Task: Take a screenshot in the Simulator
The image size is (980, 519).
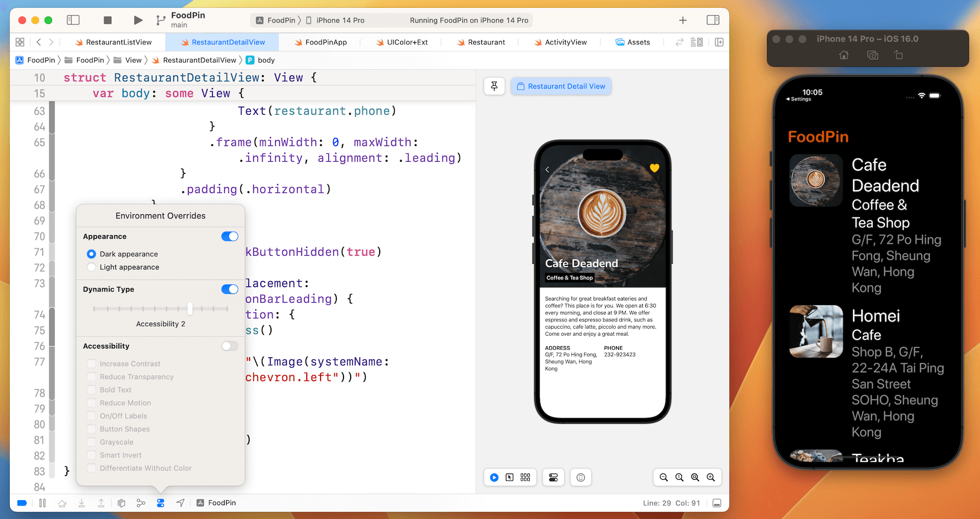Action: pos(873,55)
